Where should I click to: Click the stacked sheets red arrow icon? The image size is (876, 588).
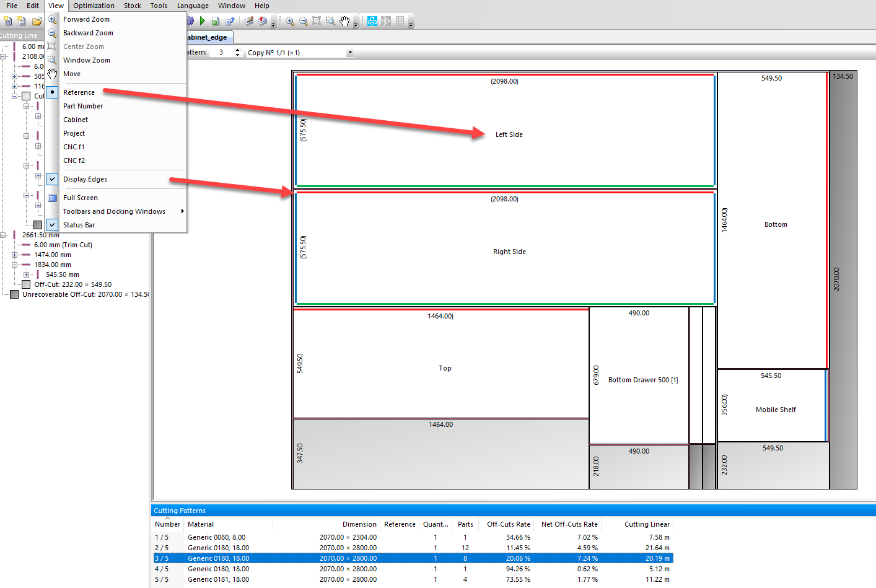click(263, 21)
